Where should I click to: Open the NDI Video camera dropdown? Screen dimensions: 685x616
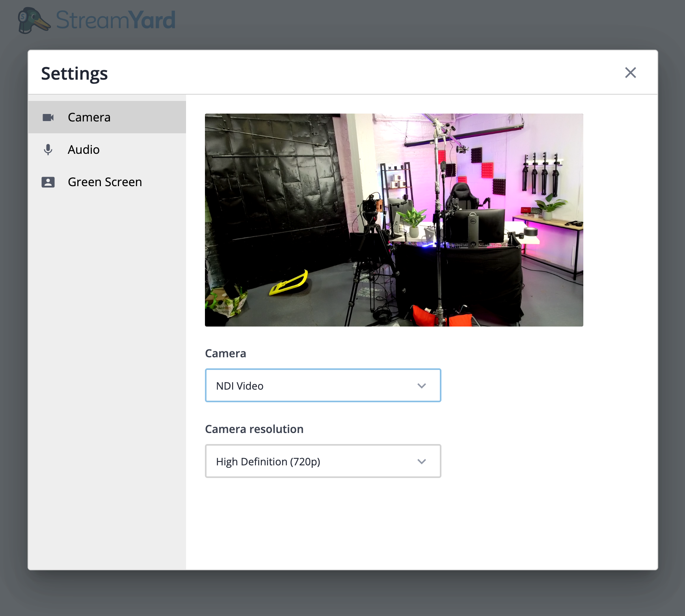pyautogui.click(x=323, y=386)
